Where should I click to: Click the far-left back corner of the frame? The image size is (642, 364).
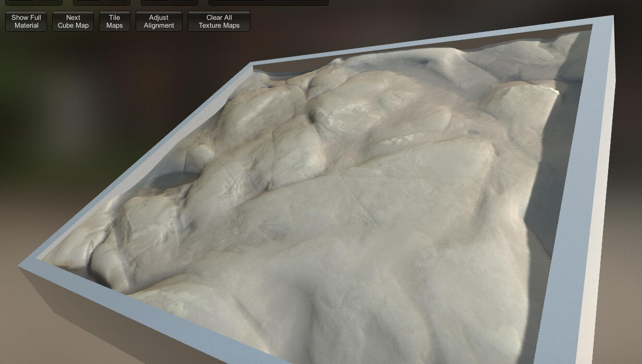251,64
